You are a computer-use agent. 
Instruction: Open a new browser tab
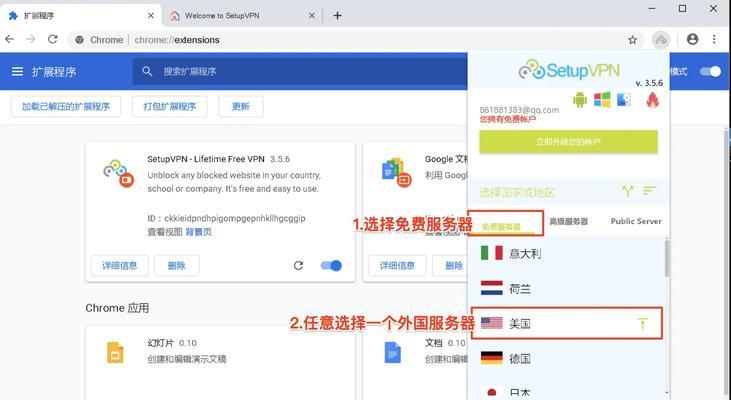[x=338, y=15]
